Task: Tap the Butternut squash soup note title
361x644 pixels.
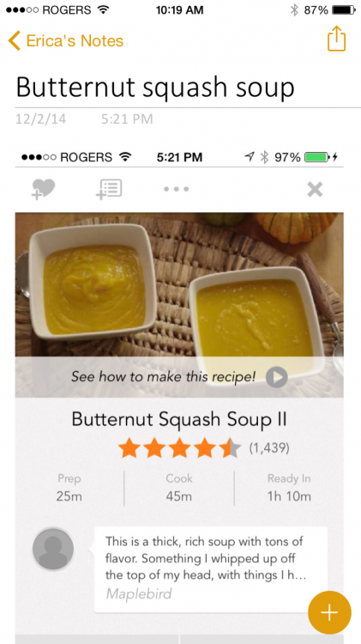Action: pyautogui.click(x=155, y=88)
